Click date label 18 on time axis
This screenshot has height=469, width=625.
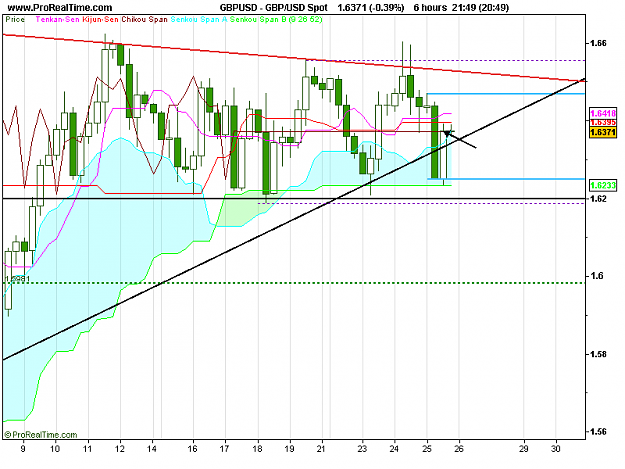click(257, 449)
